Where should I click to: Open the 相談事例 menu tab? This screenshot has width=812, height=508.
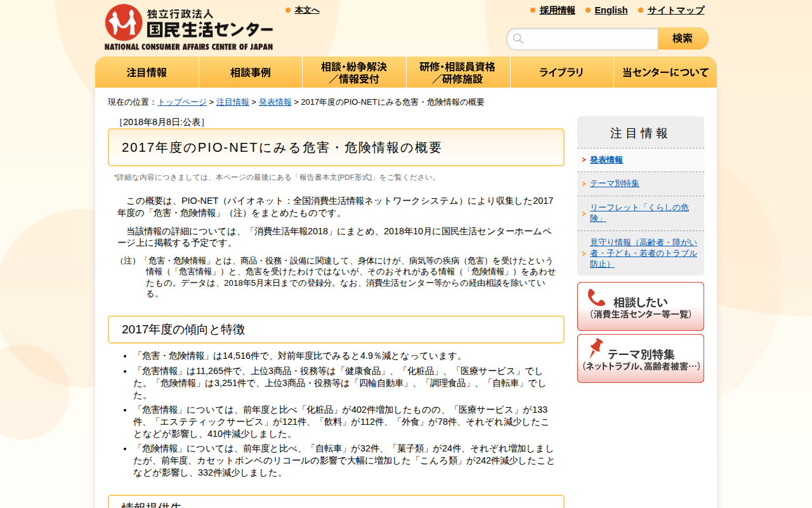(251, 72)
